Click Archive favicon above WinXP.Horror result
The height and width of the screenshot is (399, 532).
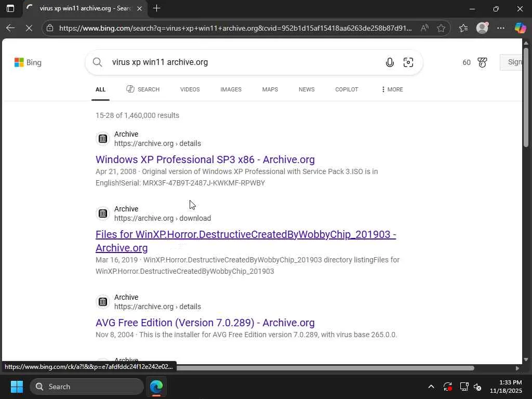click(102, 214)
